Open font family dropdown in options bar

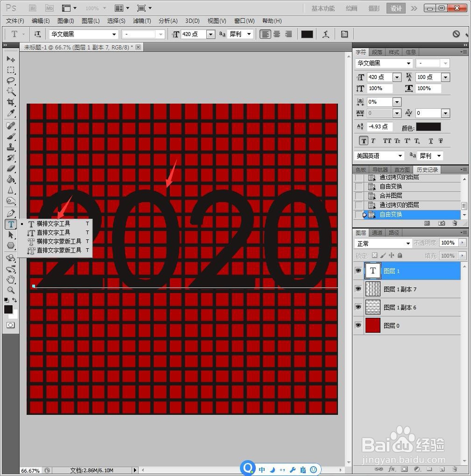coord(114,34)
